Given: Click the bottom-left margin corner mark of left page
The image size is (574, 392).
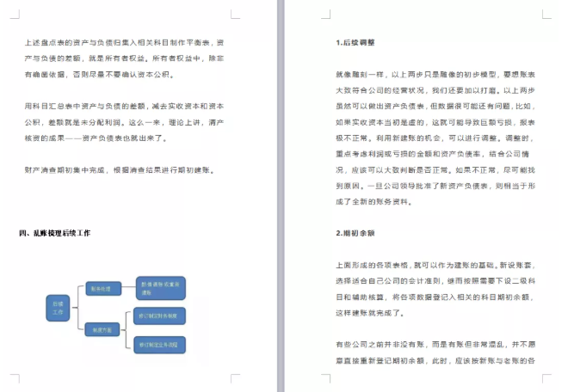Looking at the screenshot, I should coord(15,377).
